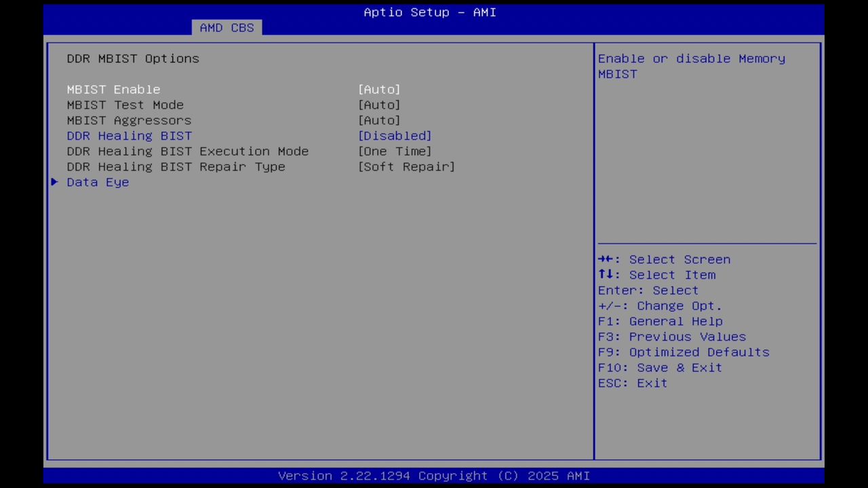The image size is (868, 488).
Task: Click the F9 Optimized Defaults legend entry
Action: pyautogui.click(x=683, y=352)
